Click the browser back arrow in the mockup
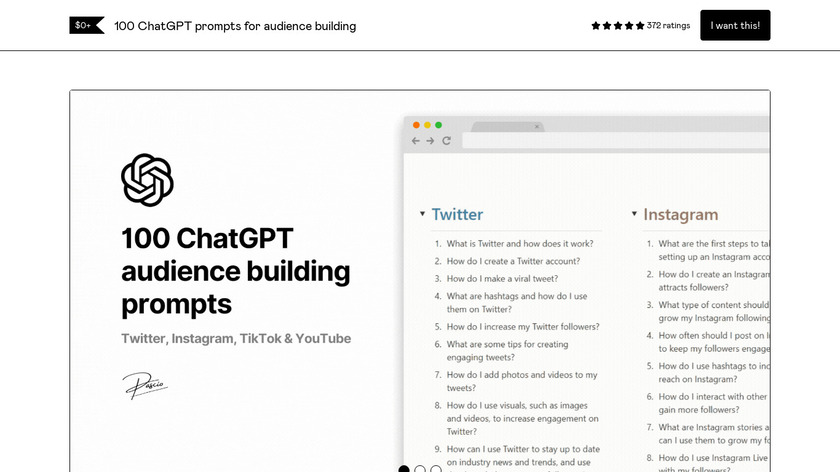Image resolution: width=840 pixels, height=472 pixels. 416,140
